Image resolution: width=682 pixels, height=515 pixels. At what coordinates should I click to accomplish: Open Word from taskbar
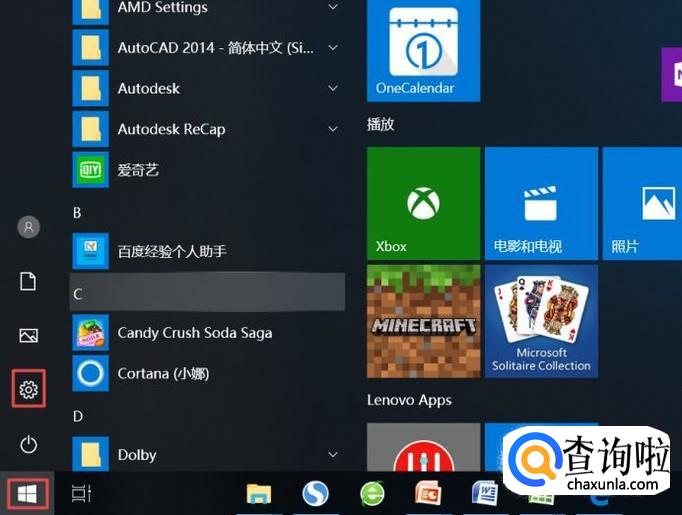(x=485, y=493)
